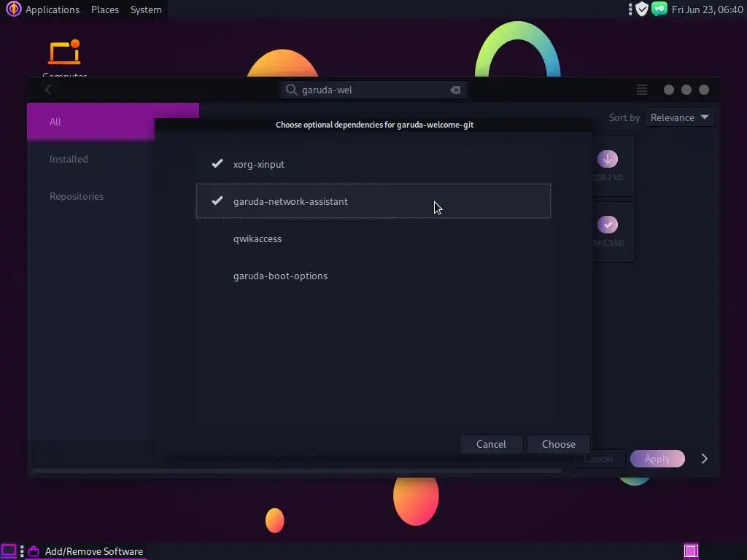The width and height of the screenshot is (747, 560).
Task: Click Add/Remove Software taskbar entry
Action: point(86,551)
